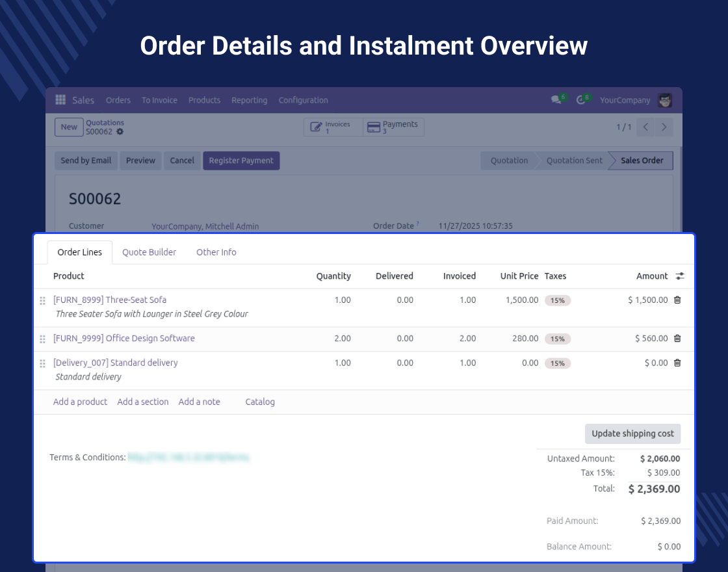Click the $ 560.00 amount cell

point(651,339)
